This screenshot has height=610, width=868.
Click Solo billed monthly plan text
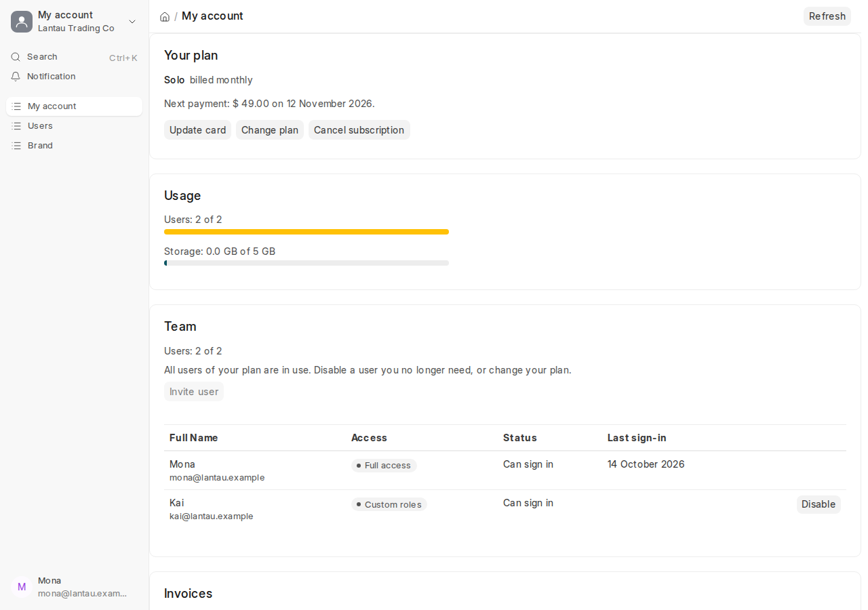[x=208, y=80]
